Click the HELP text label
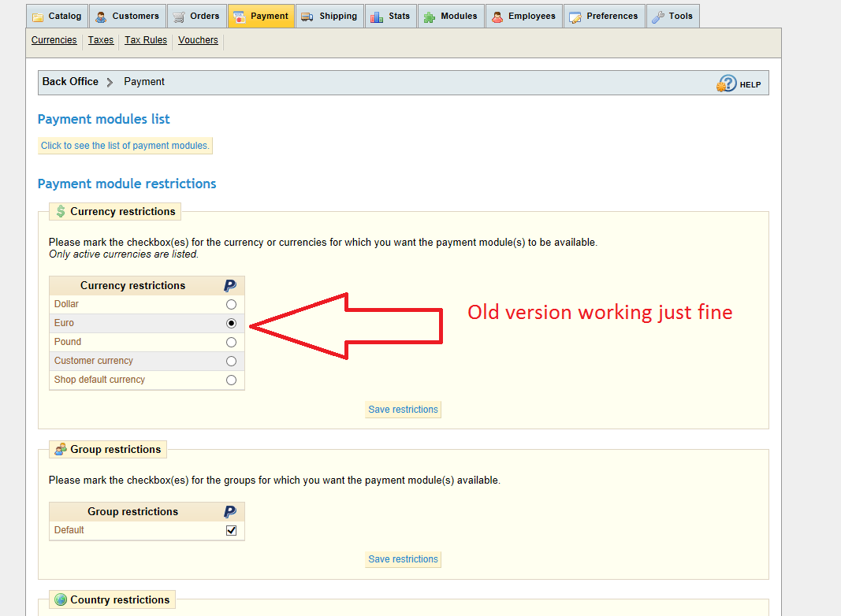The image size is (841, 616). pos(750,85)
